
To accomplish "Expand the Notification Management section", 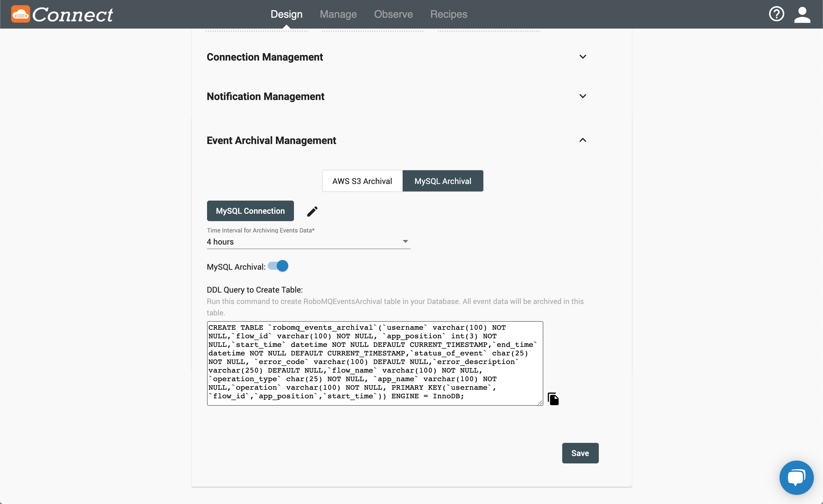I will click(x=582, y=96).
